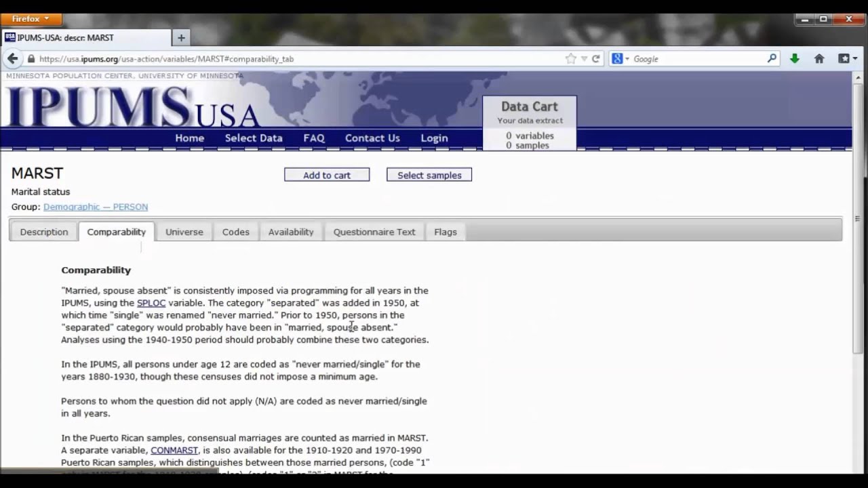
Task: Select the IPUMS-USA: descr: MARST tab
Action: coord(86,37)
